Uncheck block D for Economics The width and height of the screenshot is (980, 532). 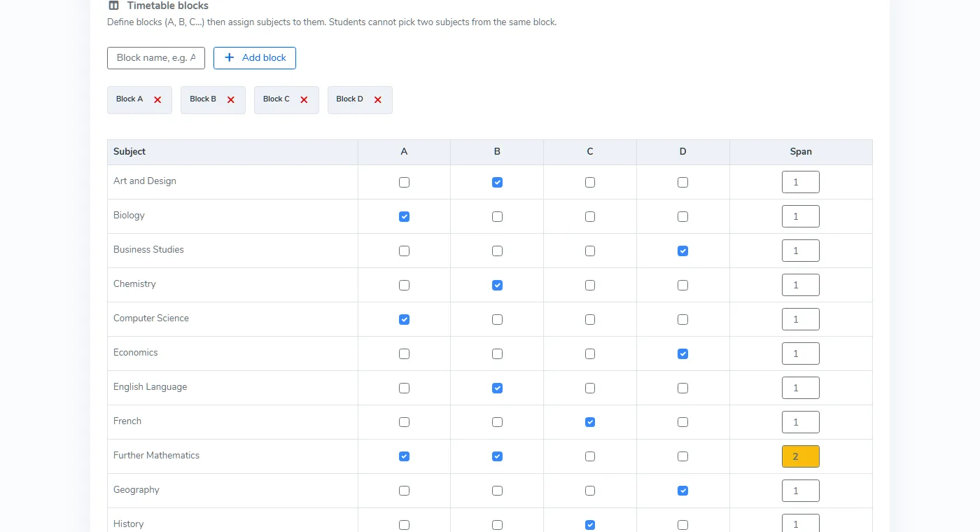click(x=682, y=353)
